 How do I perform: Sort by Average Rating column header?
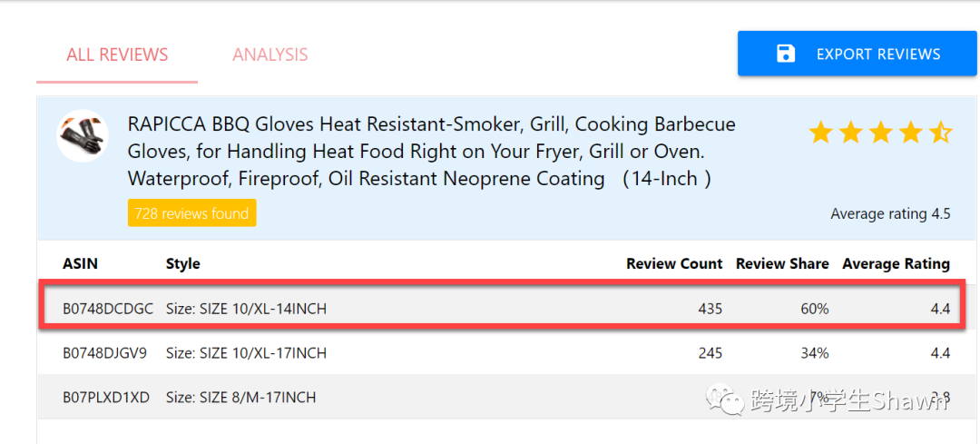[x=896, y=263]
